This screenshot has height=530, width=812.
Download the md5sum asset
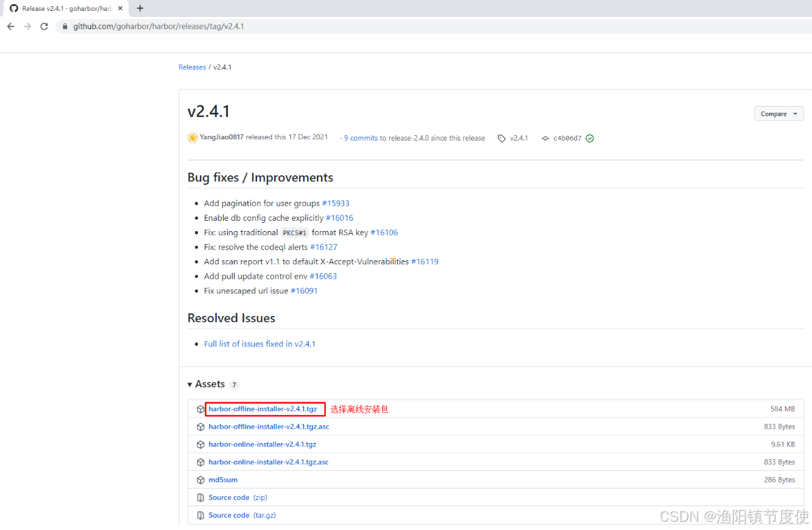223,480
